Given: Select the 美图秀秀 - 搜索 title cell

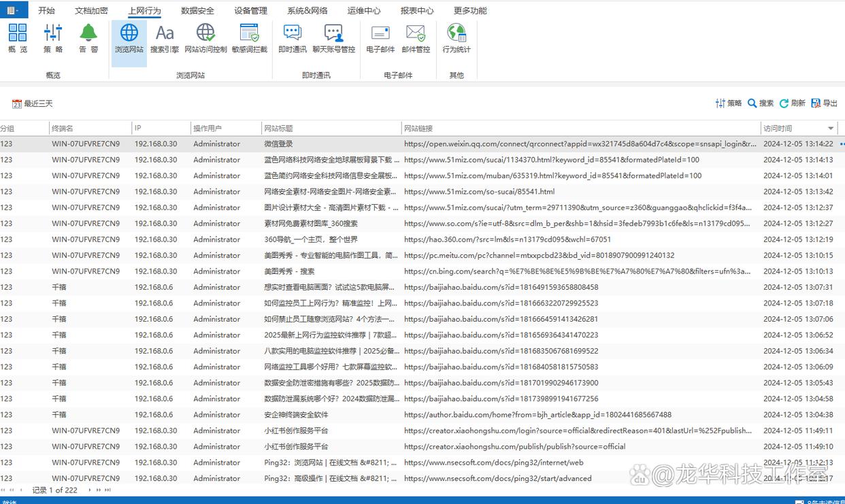Looking at the screenshot, I should click(x=289, y=271).
